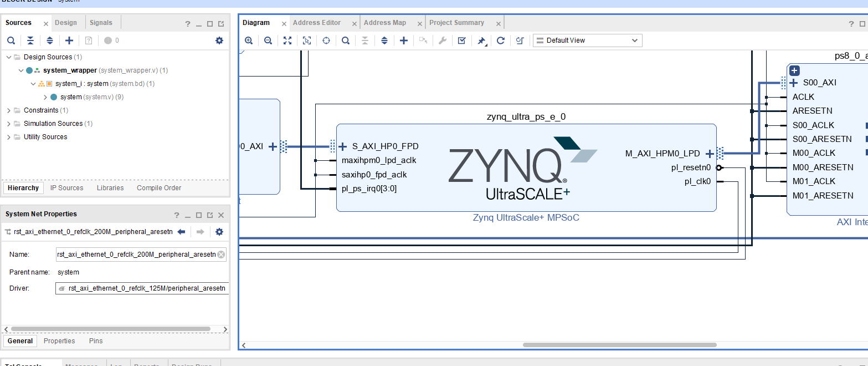The height and width of the screenshot is (366, 868).
Task: Add IP using diagram plus icon
Action: coord(404,40)
